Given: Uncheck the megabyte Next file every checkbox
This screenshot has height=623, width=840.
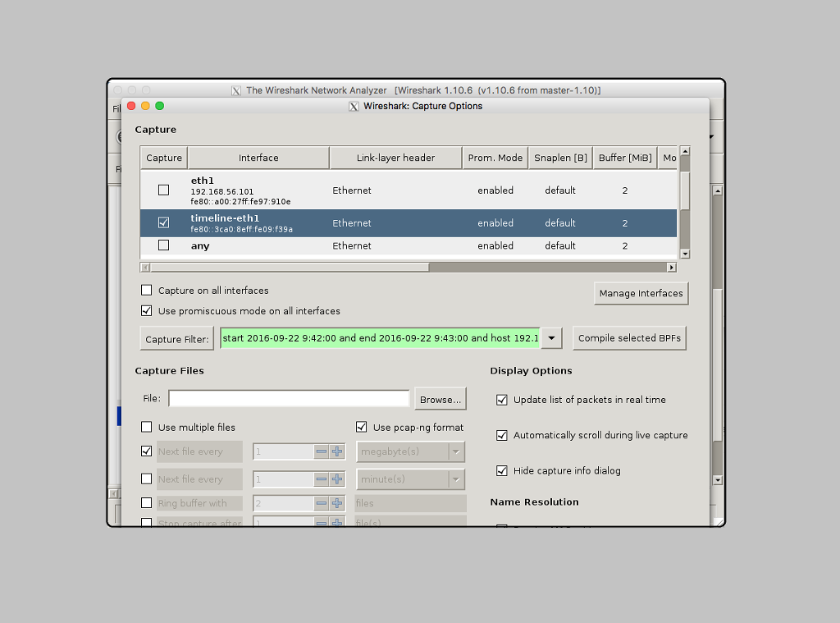Looking at the screenshot, I should (146, 451).
